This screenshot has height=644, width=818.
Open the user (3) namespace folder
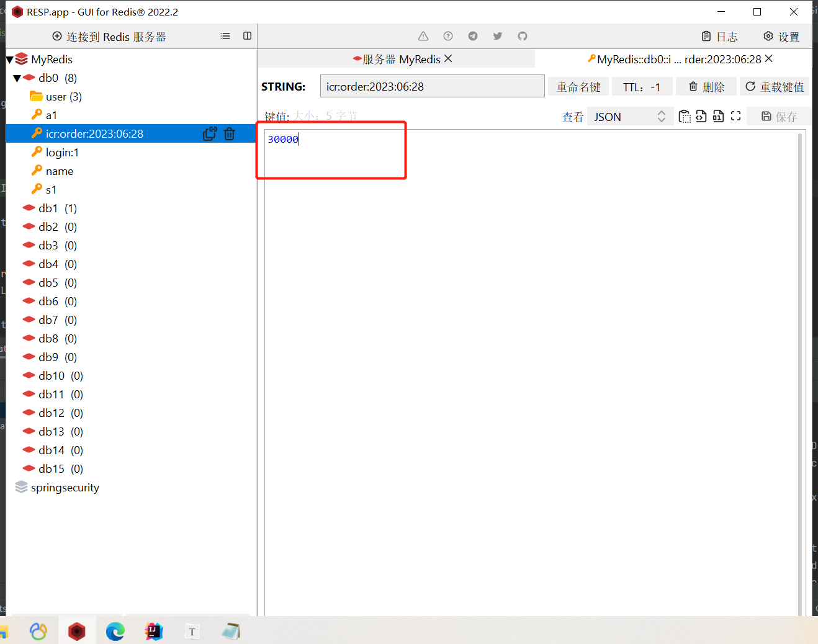[x=56, y=97]
